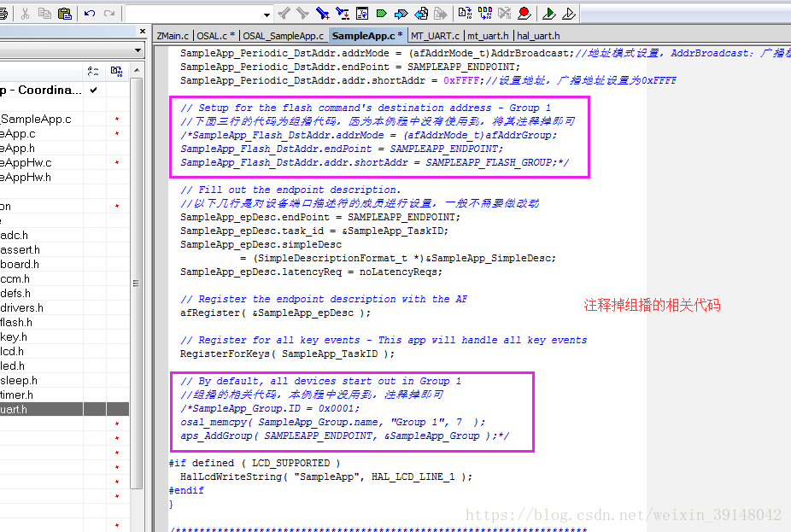Screen dimensions: 791x532
Task: Click the afRegister( &SampleApp_epDesc ) code line
Action: [275, 313]
